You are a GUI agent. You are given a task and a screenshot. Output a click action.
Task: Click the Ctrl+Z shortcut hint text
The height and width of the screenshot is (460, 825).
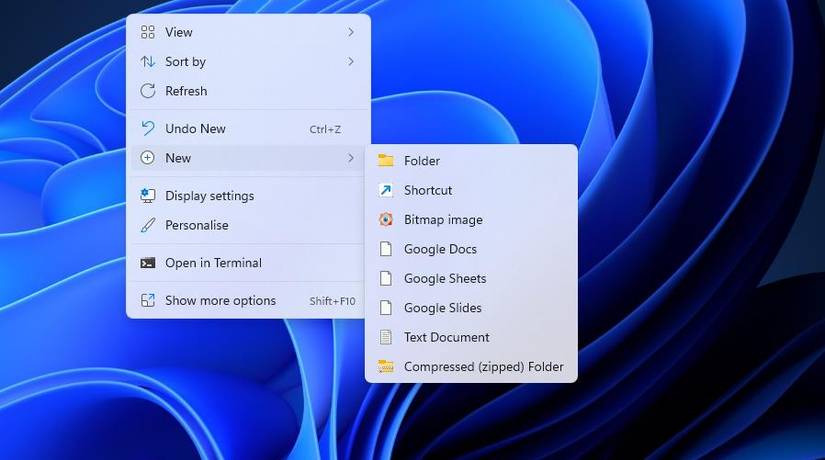pos(325,129)
